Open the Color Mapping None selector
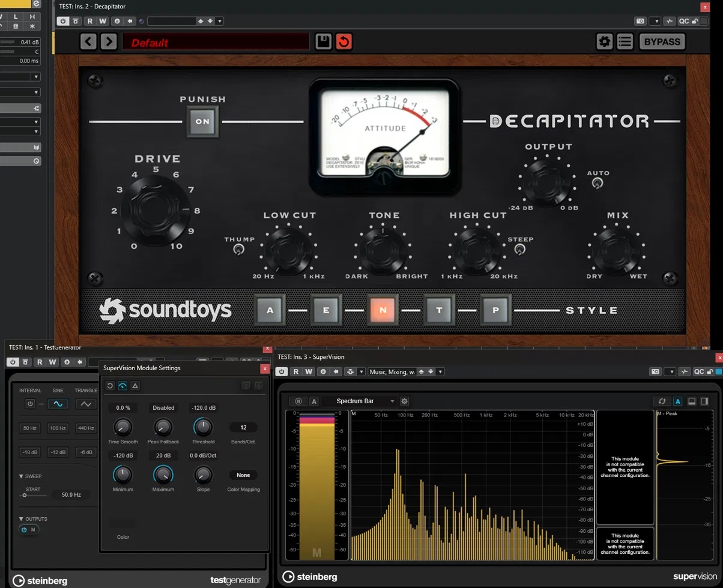The height and width of the screenshot is (588, 723). 243,475
